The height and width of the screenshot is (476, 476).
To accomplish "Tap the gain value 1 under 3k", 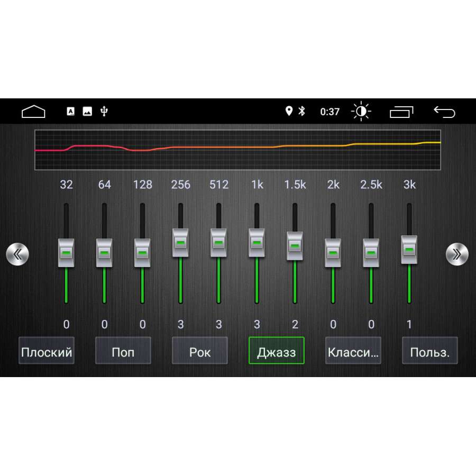I will click(x=409, y=325).
